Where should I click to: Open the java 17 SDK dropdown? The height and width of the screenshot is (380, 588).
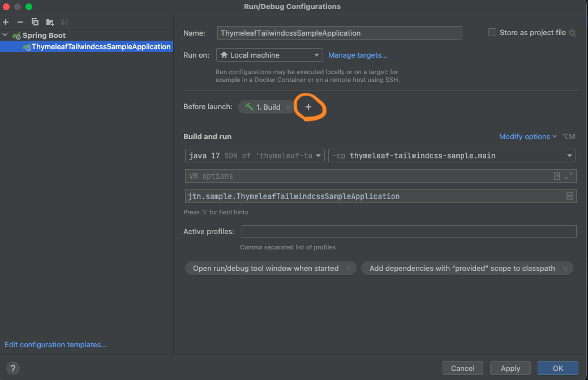(x=255, y=156)
